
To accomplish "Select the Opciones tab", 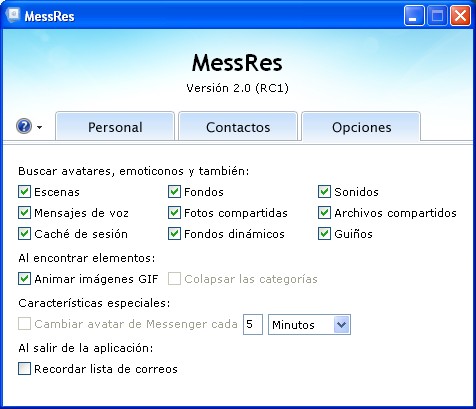I will tap(361, 127).
